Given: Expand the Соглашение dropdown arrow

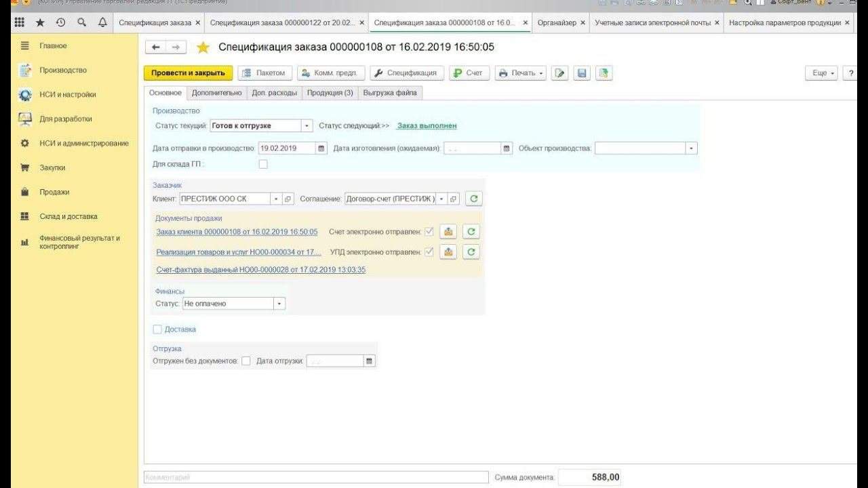Looking at the screenshot, I should [442, 199].
